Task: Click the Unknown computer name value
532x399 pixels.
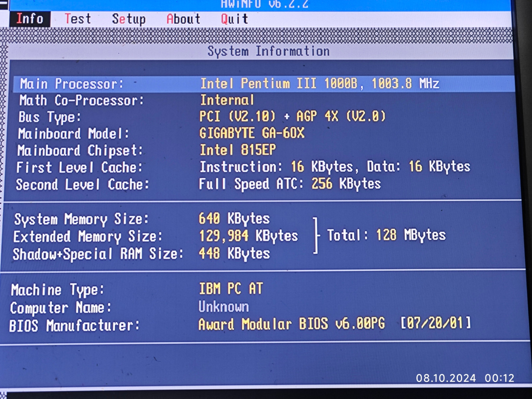Action: point(223,306)
